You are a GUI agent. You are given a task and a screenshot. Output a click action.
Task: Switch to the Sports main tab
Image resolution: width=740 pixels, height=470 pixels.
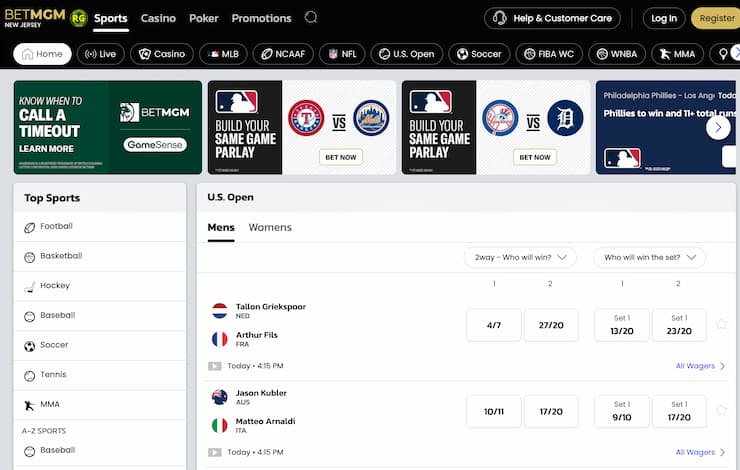coord(110,18)
